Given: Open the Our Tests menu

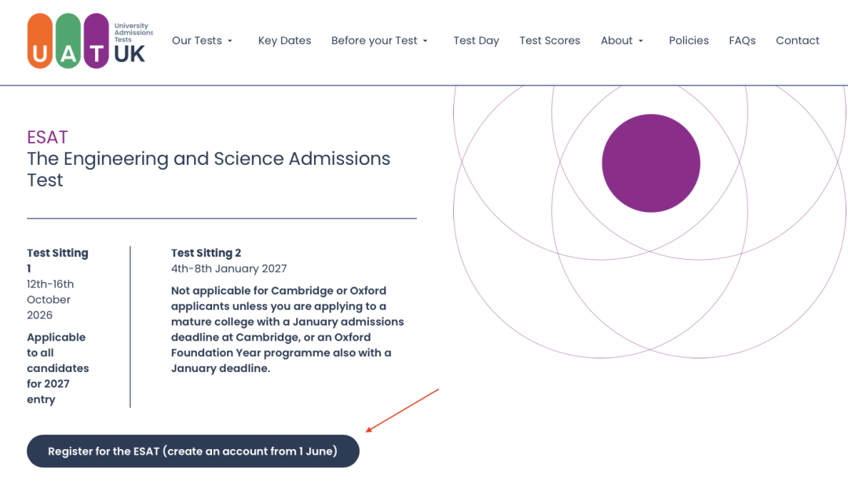Looking at the screenshot, I should [x=197, y=41].
